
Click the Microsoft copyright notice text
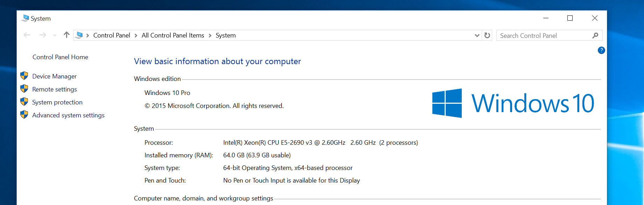tap(214, 106)
